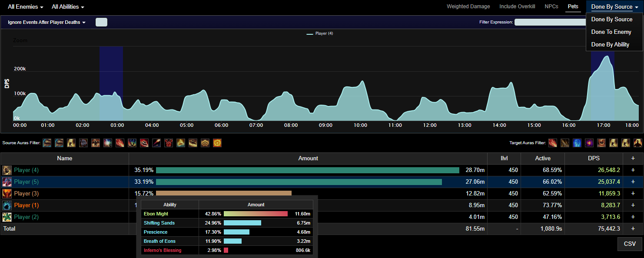The height and width of the screenshot is (258, 644).
Task: Choose Done To Enemy from the menu
Action: point(611,32)
